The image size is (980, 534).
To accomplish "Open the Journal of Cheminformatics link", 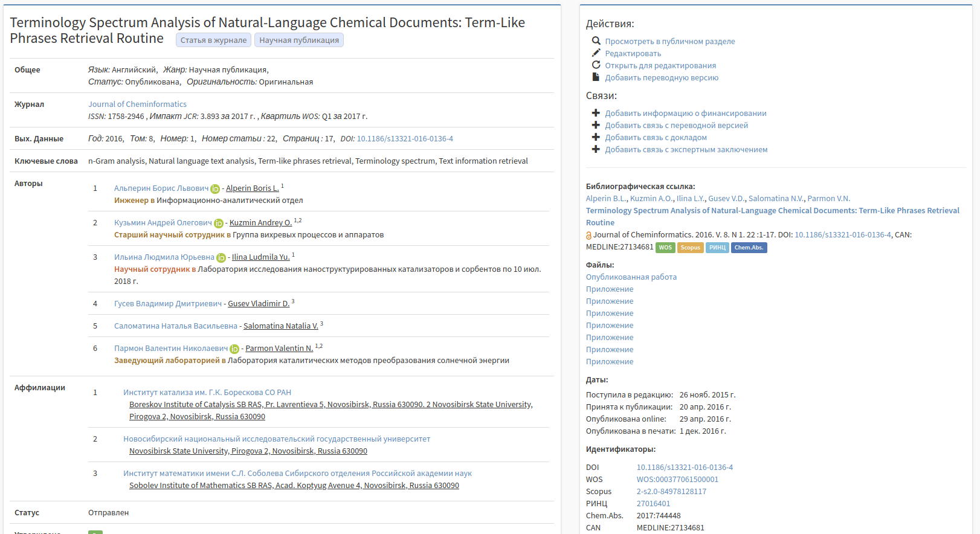I will click(x=137, y=105).
